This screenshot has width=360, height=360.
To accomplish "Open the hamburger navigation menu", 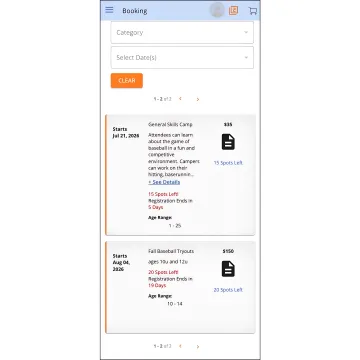I will (109, 10).
